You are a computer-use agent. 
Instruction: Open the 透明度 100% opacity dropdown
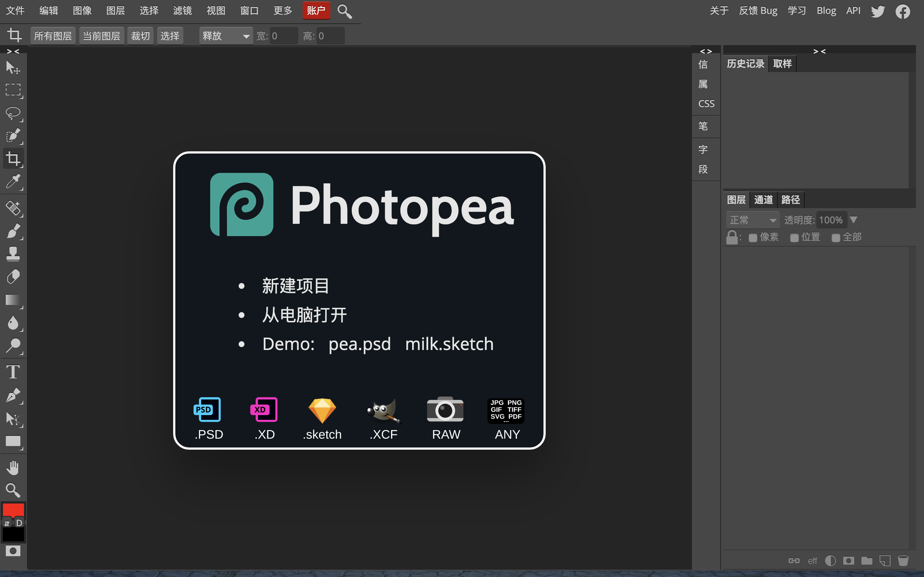pos(854,220)
